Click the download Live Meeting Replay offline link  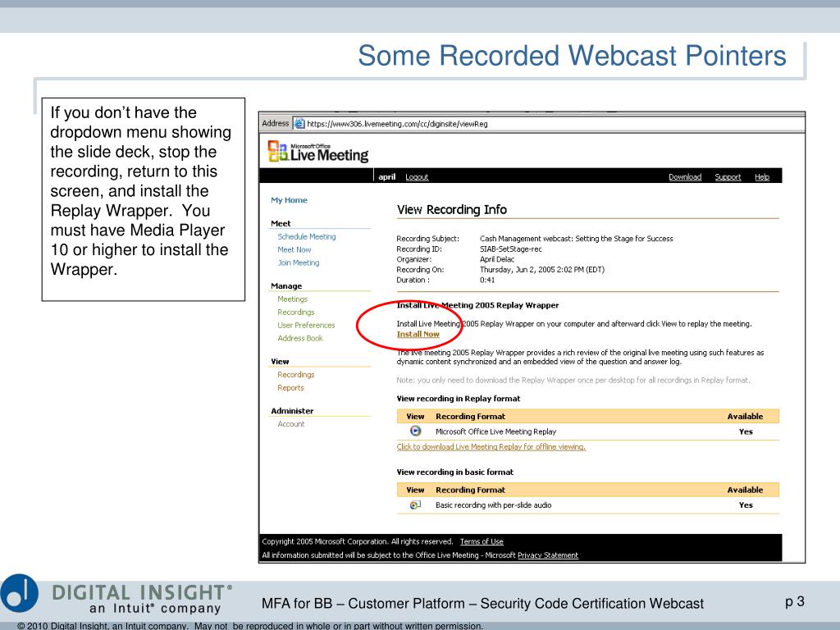(x=491, y=447)
